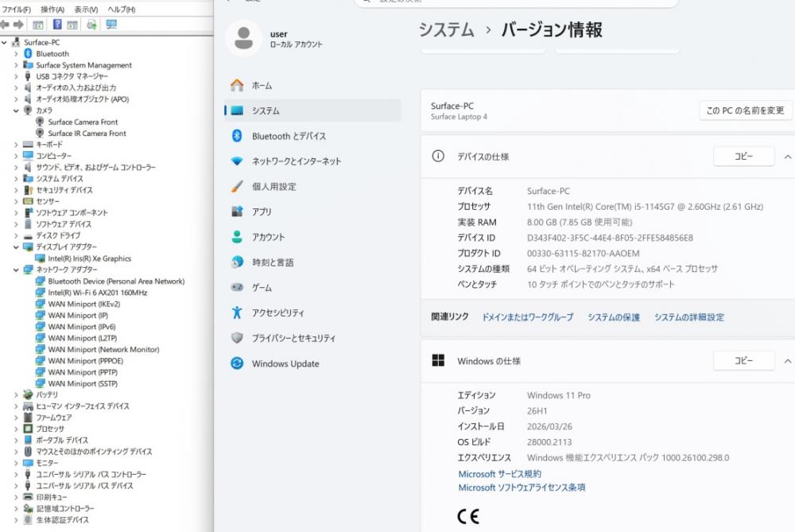Select Surface Camera Front device
The width and height of the screenshot is (795, 532).
tap(83, 122)
